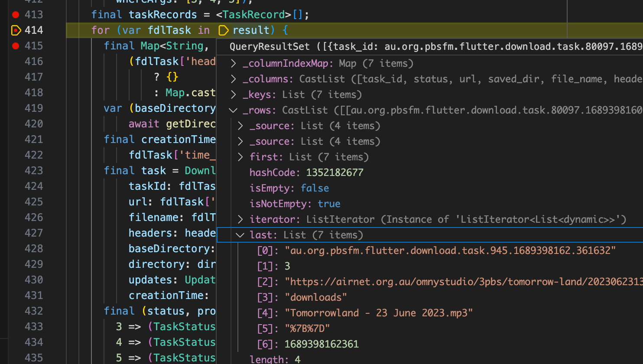Click the taskRecords variable on line 413
Screen dimensions: 643x364
click(x=163, y=14)
